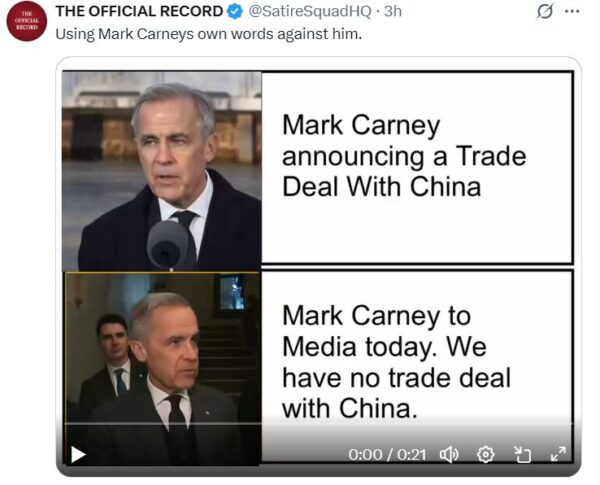Click the 'no trade deal with China' caption
Screen dimensions: 600x485
[396, 361]
